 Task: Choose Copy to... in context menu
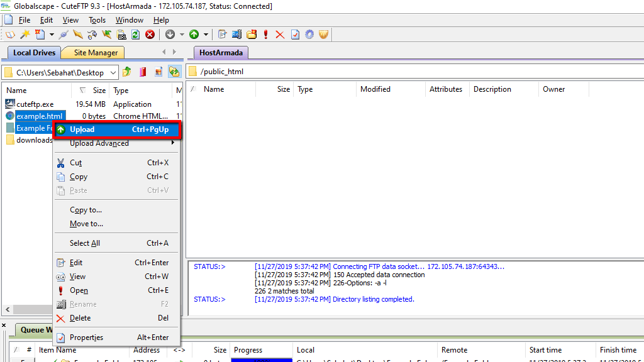click(117, 210)
